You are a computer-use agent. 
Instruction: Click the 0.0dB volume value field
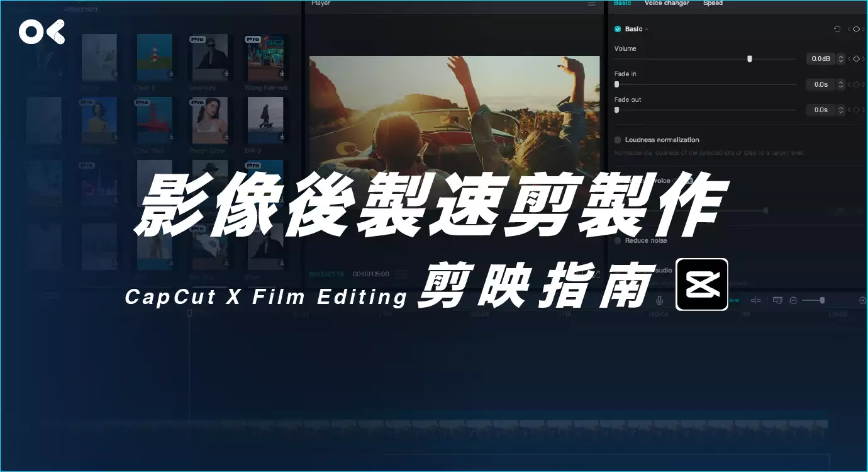[821, 59]
